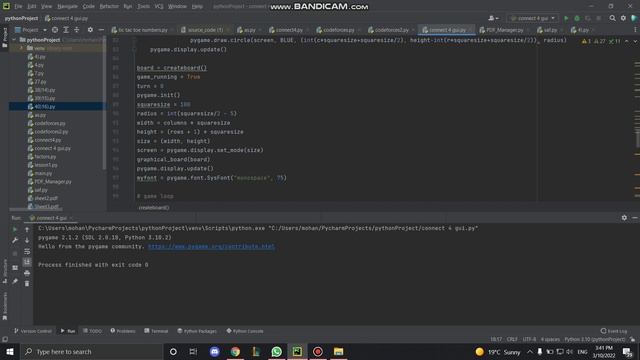Viewport: 640px width, 360px height.
Task: Open Chrome from the taskbar
Action: click(235, 352)
